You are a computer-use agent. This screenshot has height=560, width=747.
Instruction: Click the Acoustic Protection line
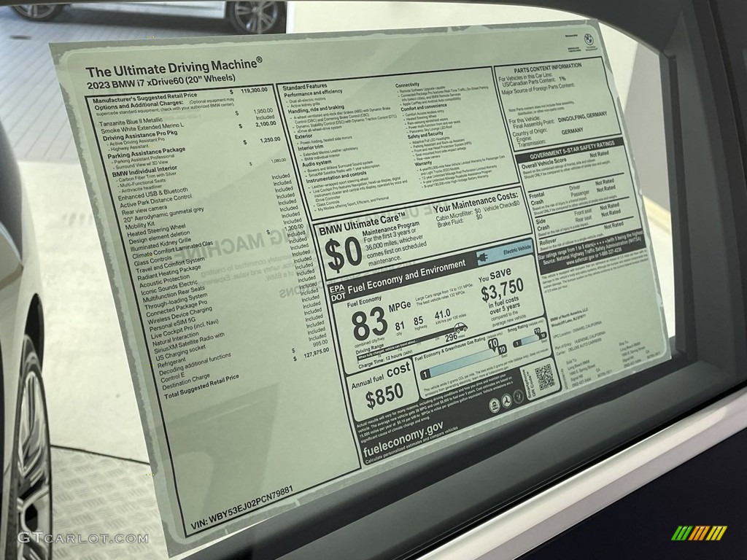click(x=164, y=281)
